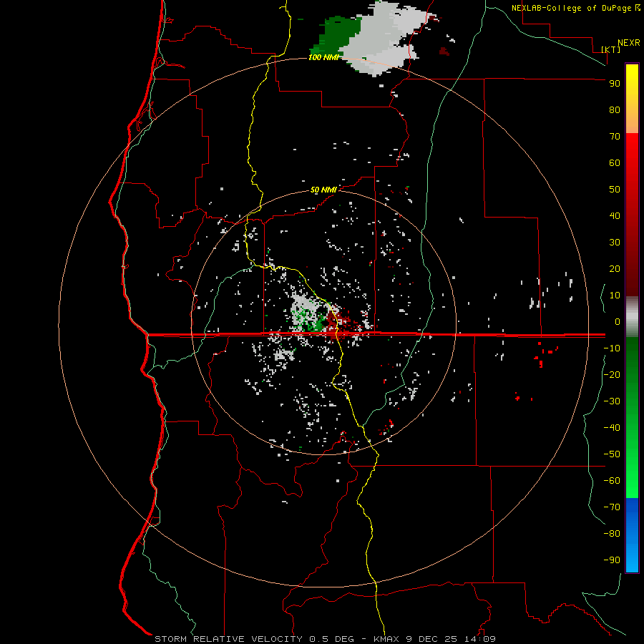This screenshot has height=644, width=644.
Task: Select the positive 80 scale value
Action: pos(615,110)
